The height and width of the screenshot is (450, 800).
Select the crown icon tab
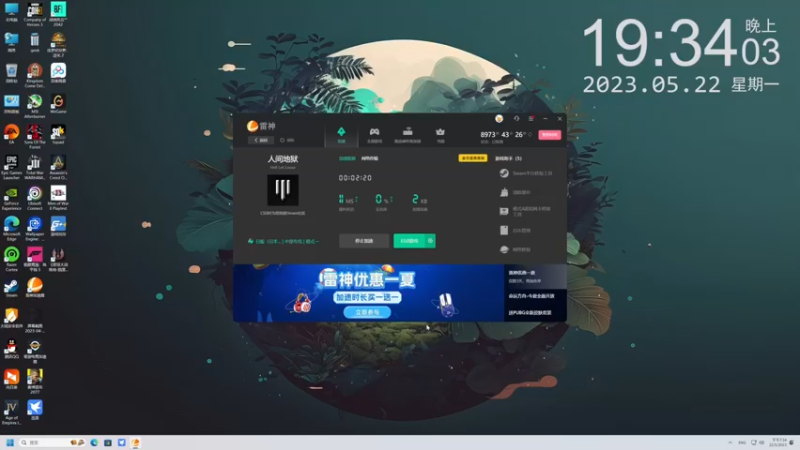click(x=440, y=135)
